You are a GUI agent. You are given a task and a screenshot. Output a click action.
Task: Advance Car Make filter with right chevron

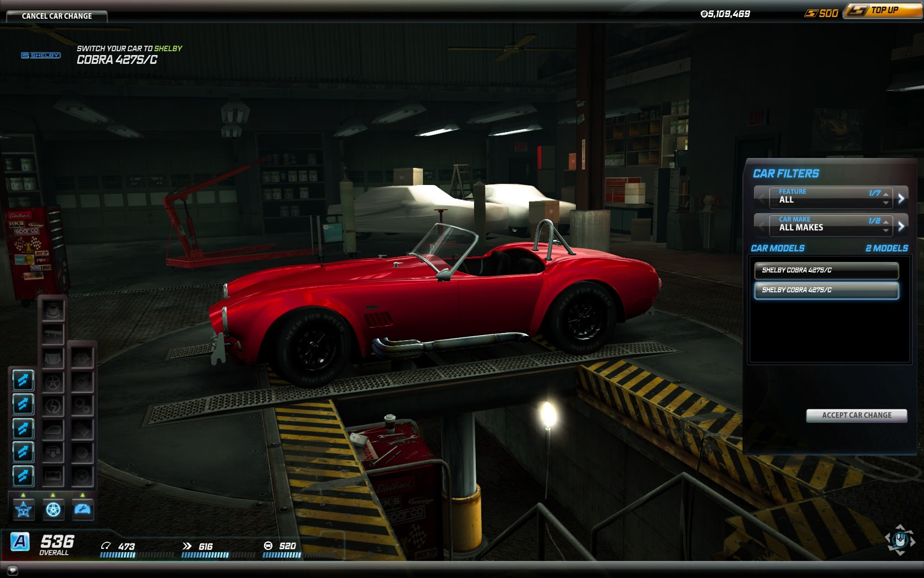point(901,226)
